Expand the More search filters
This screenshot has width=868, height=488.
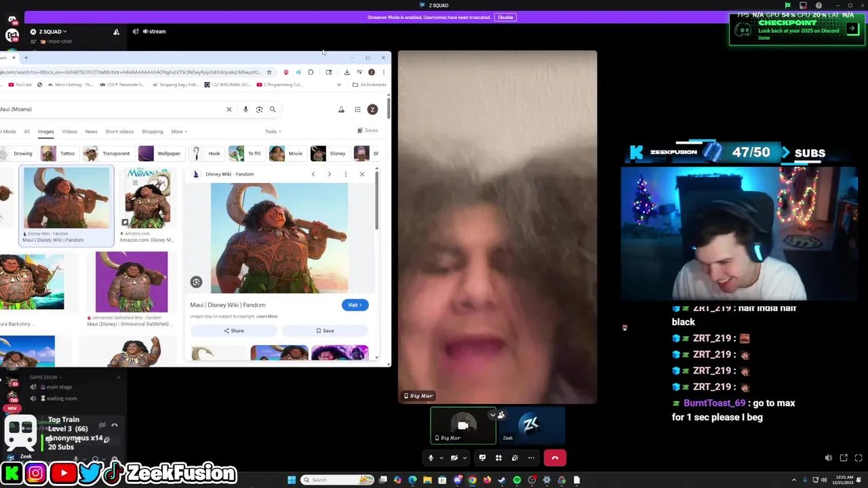point(179,131)
